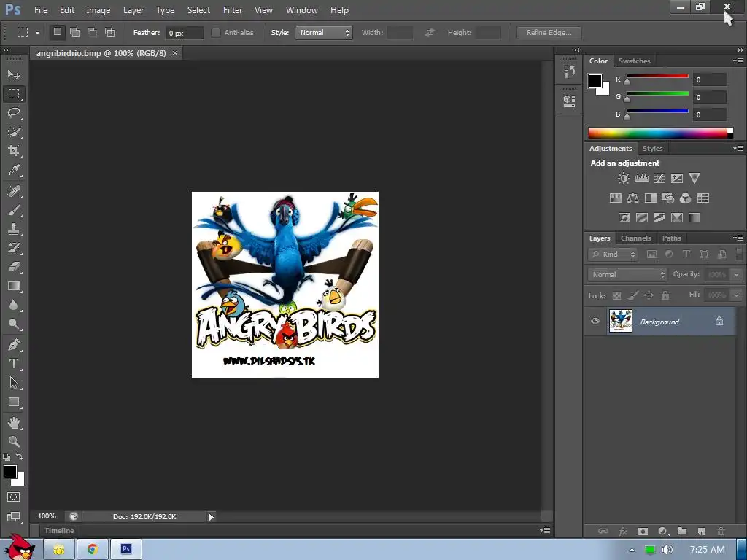747x560 pixels.
Task: Open the layer blend mode dropdown
Action: pos(627,275)
